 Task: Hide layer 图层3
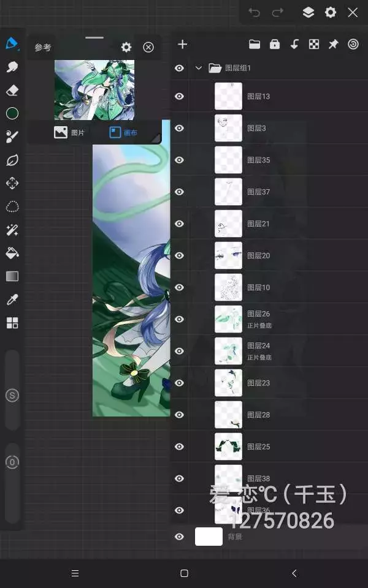180,128
